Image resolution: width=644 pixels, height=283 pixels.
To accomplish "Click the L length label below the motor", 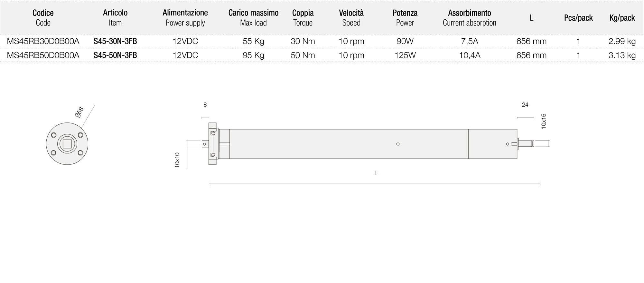I will [377, 173].
